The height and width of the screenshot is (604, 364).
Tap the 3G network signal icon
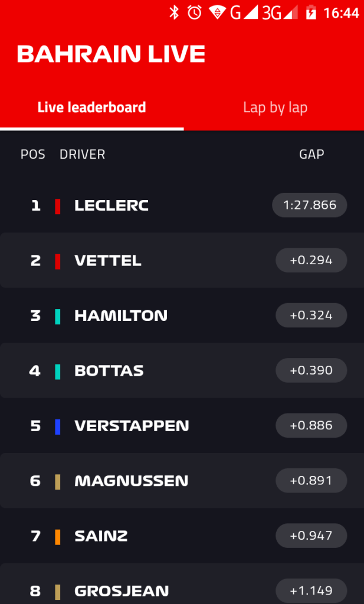point(278,12)
